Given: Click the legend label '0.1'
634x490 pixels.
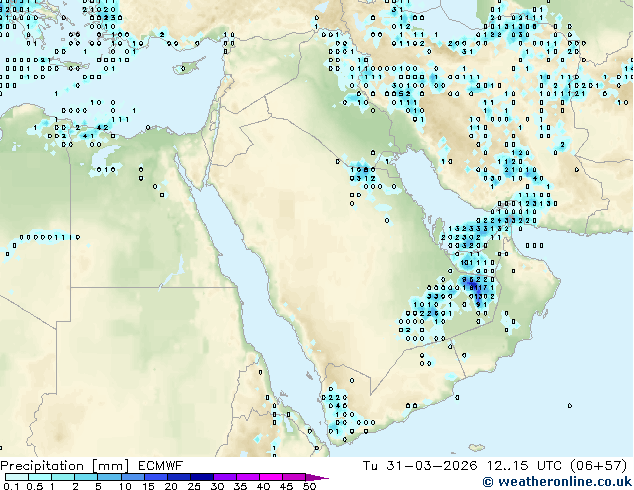Looking at the screenshot, I should pos(12,486).
